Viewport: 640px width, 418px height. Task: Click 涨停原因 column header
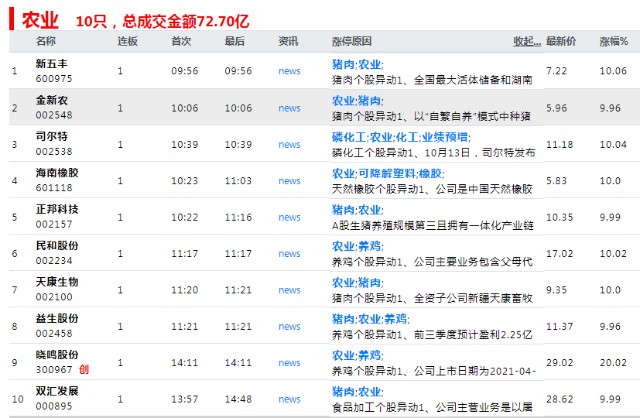(351, 41)
